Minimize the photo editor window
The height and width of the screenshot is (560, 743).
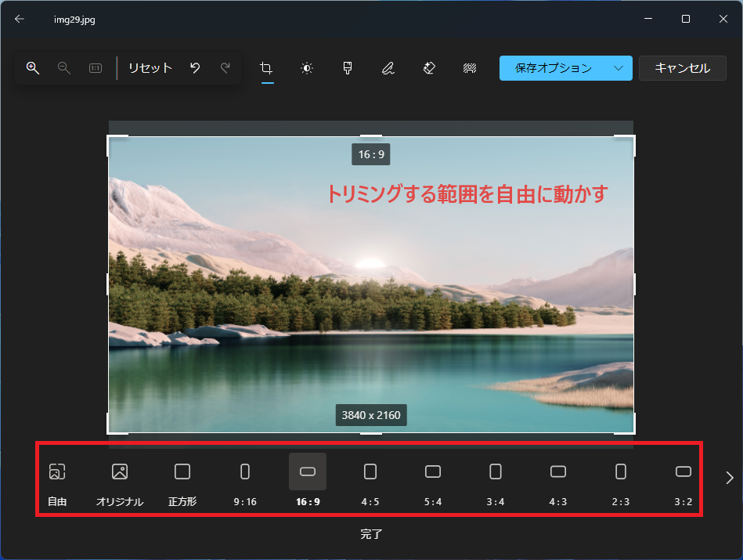pos(648,19)
